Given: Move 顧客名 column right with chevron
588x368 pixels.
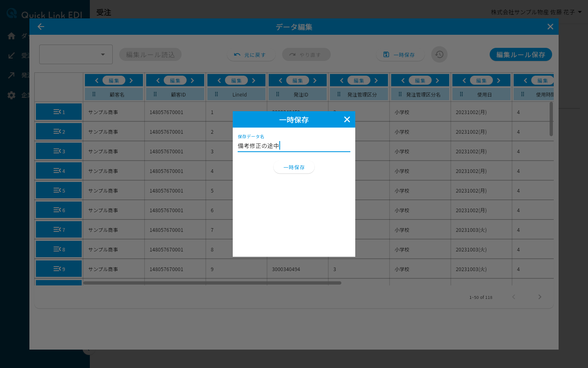Looking at the screenshot, I should pyautogui.click(x=131, y=81).
